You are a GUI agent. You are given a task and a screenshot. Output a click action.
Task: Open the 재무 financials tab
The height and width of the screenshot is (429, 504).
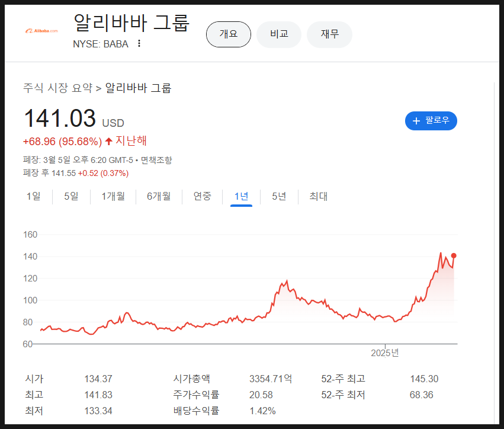330,34
